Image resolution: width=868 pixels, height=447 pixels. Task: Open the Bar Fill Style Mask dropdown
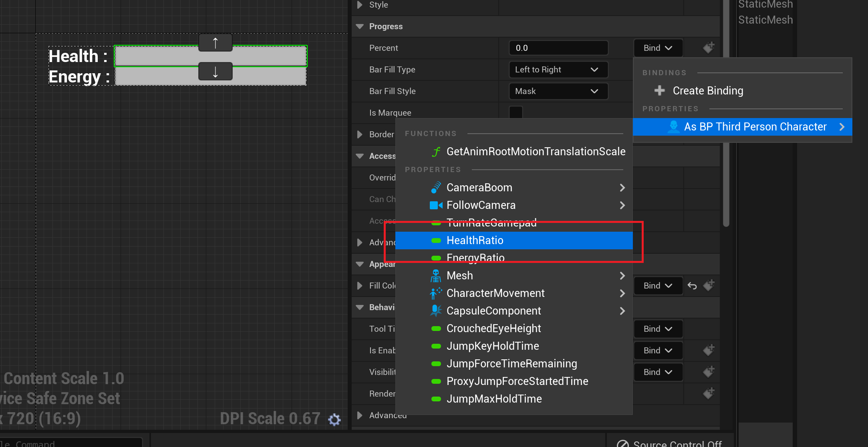(x=558, y=91)
